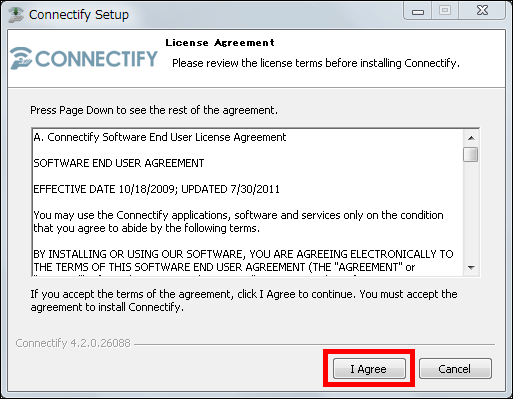Click the CONNECTIFY wordmark in the header
This screenshot has width=513, height=399.
coord(96,59)
